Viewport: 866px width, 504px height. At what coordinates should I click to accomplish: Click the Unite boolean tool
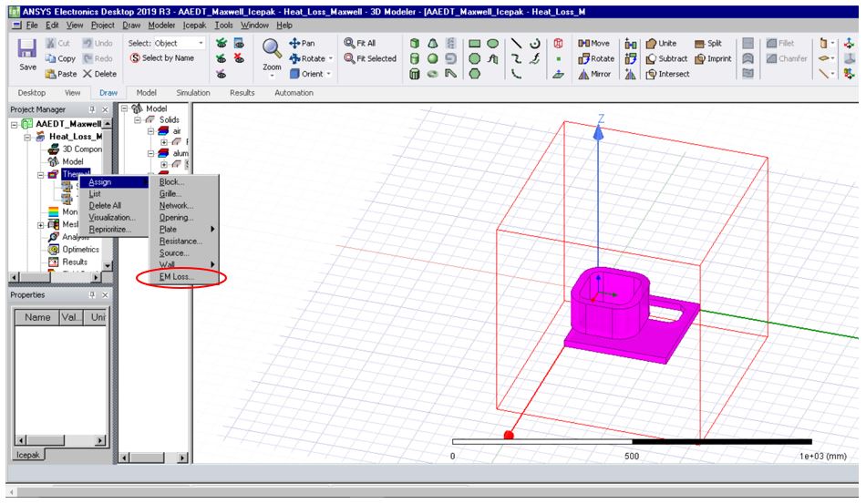pos(661,43)
